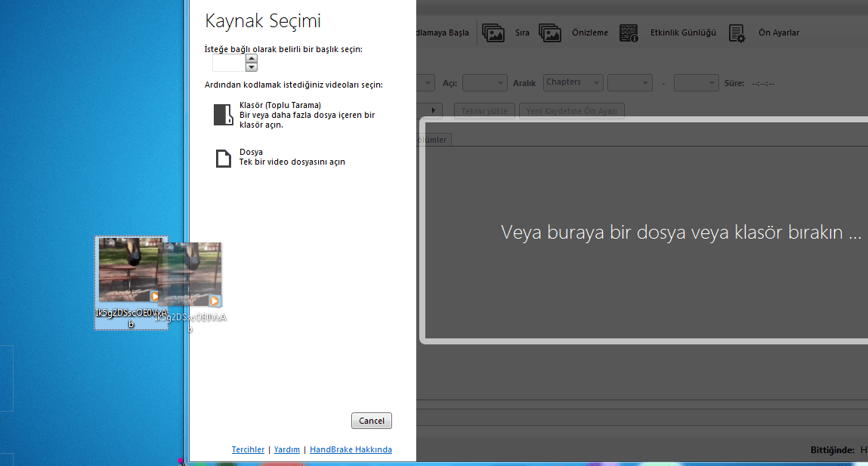
Task: Select the 'Tek bir video dosyasını açın' option
Action: 292,162
